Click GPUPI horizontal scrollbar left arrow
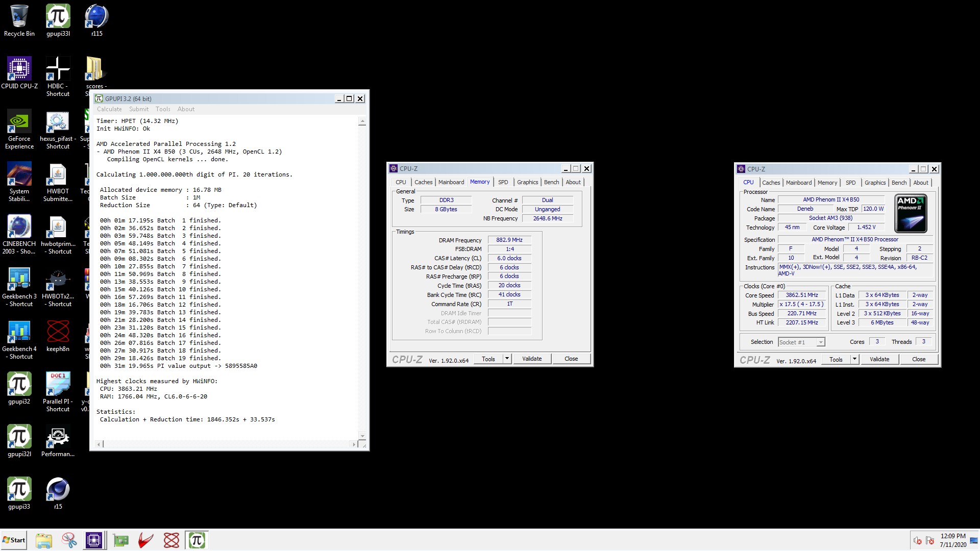This screenshot has height=551, width=980. coord(99,444)
